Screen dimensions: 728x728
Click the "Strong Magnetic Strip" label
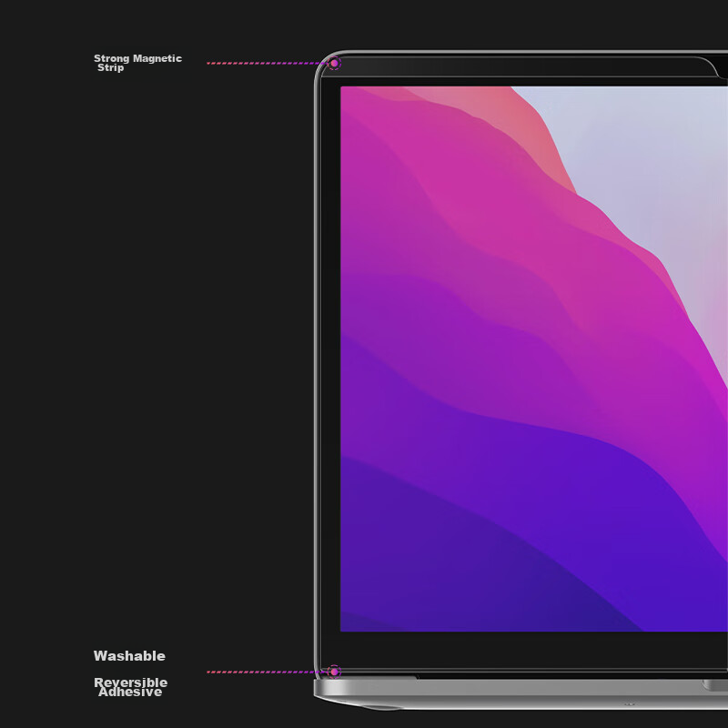tap(138, 63)
